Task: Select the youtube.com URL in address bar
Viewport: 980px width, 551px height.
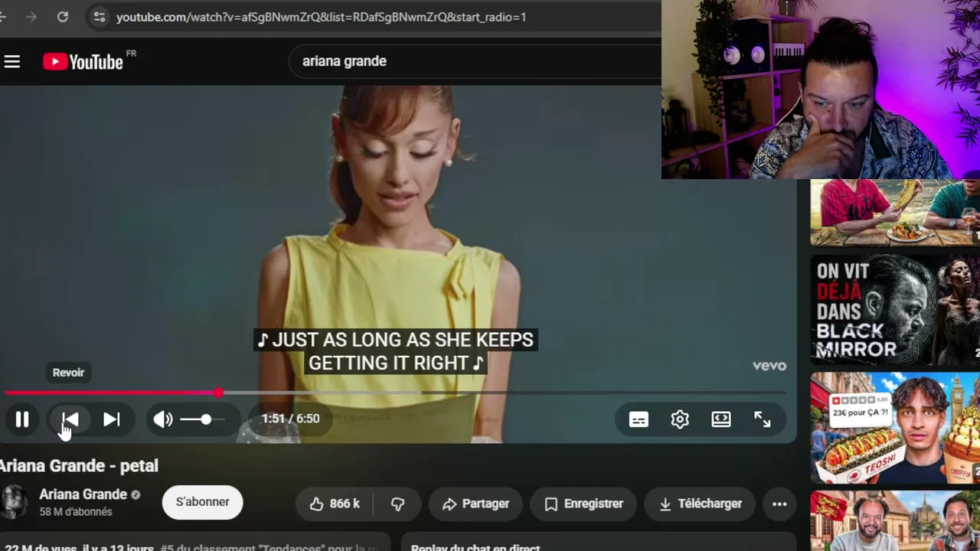Action: pos(321,17)
